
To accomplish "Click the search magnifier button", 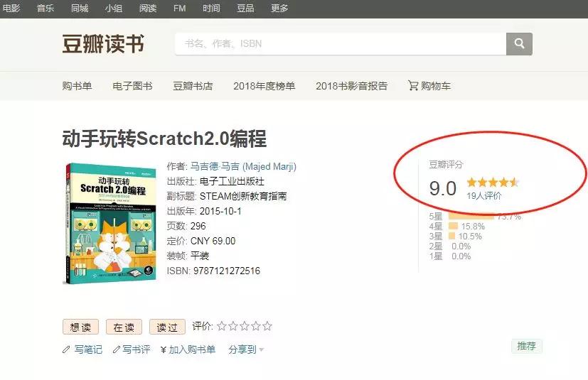I will (519, 44).
